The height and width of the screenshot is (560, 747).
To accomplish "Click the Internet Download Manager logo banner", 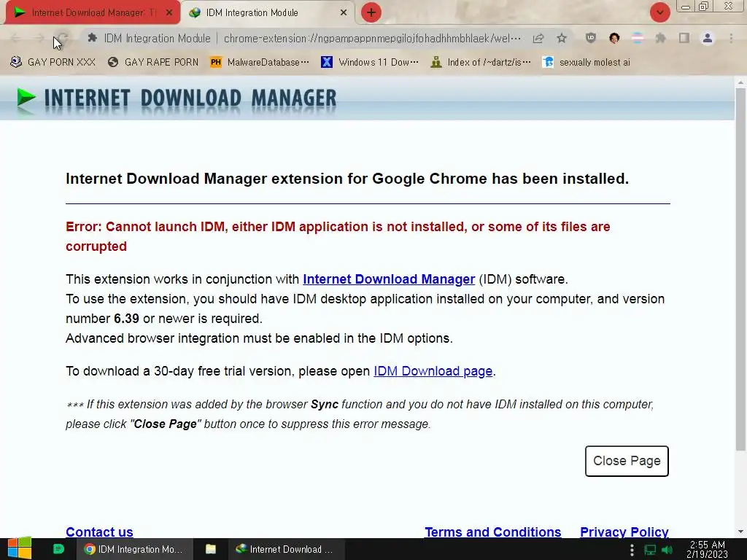I will pyautogui.click(x=177, y=99).
